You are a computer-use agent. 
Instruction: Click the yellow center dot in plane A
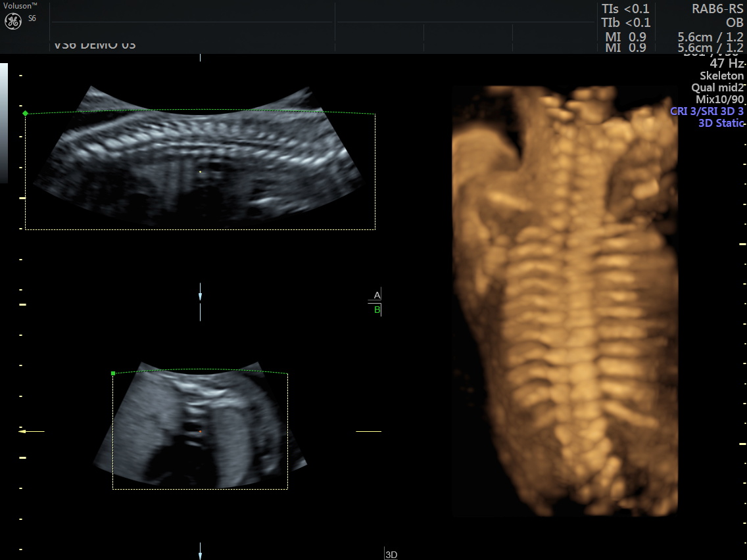pos(201,172)
